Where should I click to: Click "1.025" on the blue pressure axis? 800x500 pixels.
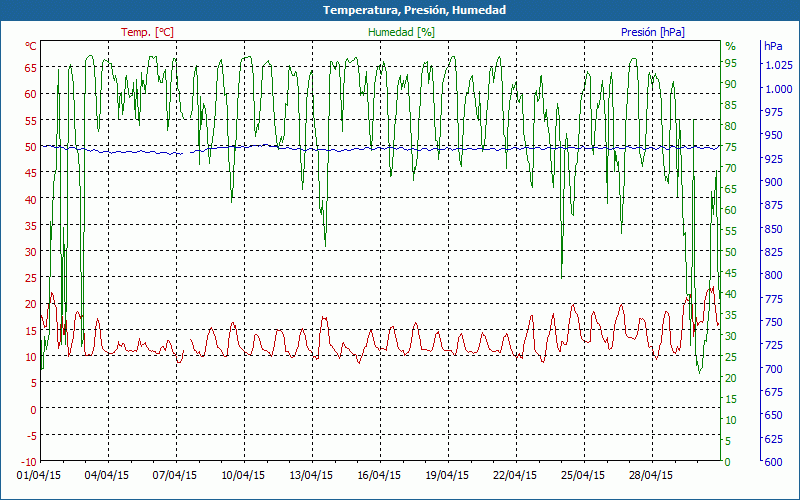tap(779, 65)
